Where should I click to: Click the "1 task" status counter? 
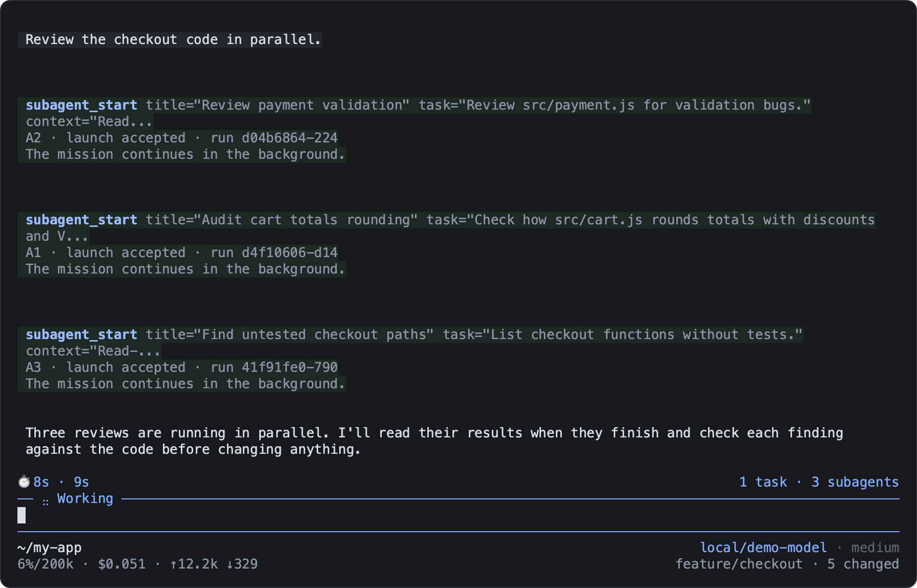(763, 482)
